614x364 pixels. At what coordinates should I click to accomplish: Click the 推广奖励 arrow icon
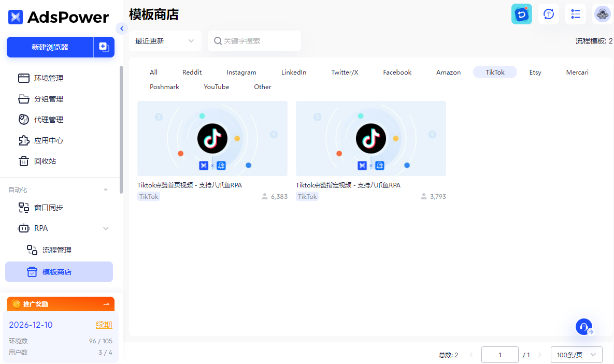coord(106,304)
